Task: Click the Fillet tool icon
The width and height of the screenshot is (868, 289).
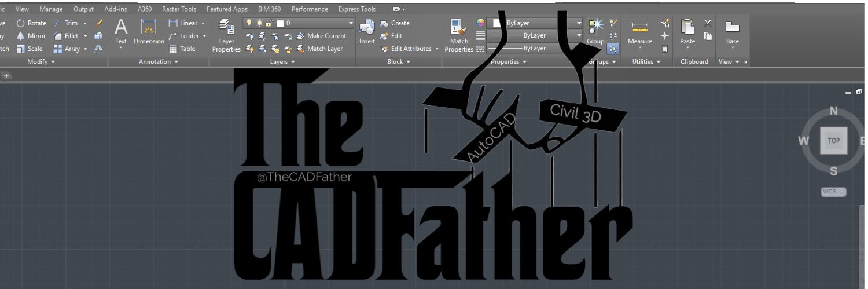Action: [58, 36]
